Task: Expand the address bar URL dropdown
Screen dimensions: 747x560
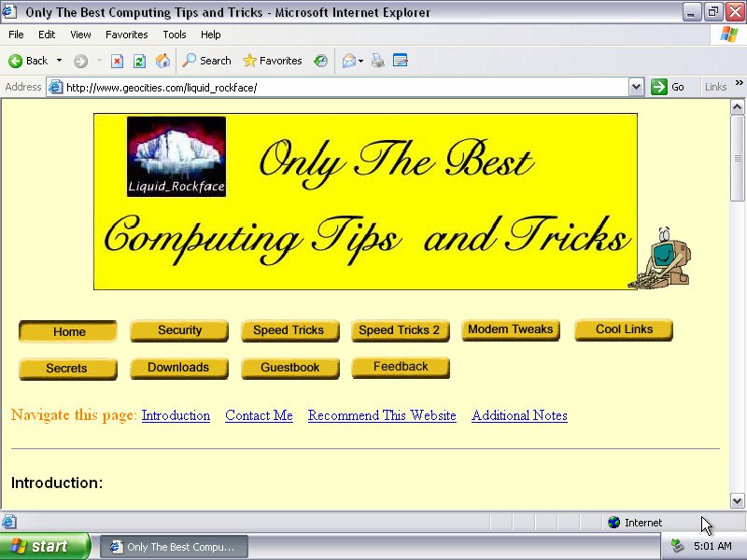Action: pos(636,87)
